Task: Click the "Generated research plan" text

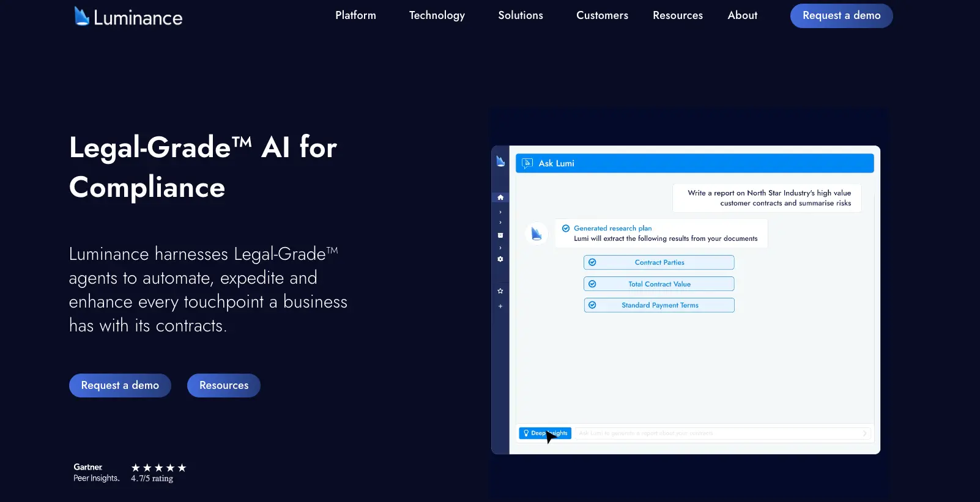Action: pos(612,228)
